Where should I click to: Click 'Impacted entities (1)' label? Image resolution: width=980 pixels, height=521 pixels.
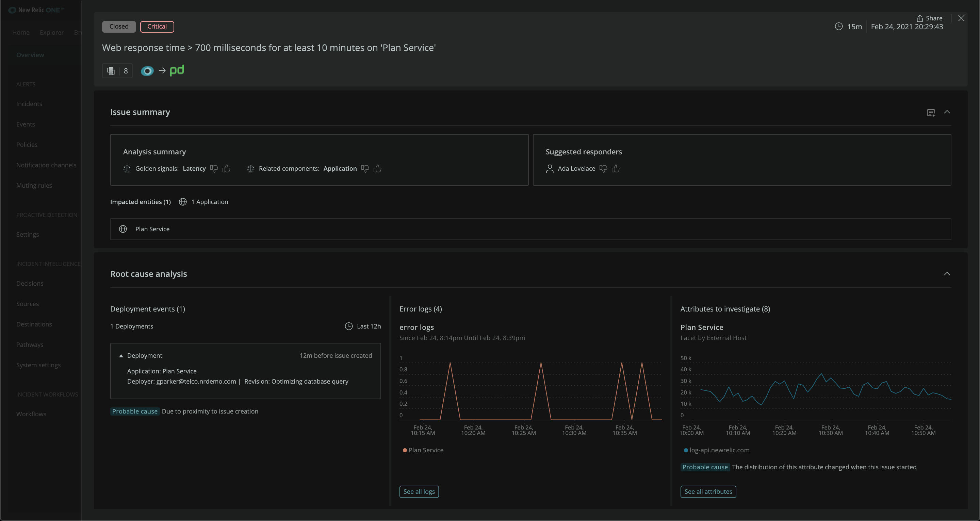coord(141,202)
